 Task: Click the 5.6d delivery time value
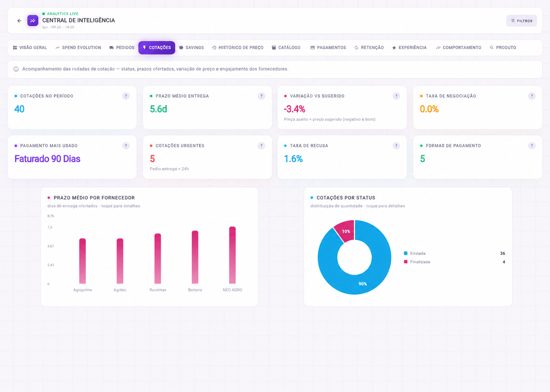158,109
